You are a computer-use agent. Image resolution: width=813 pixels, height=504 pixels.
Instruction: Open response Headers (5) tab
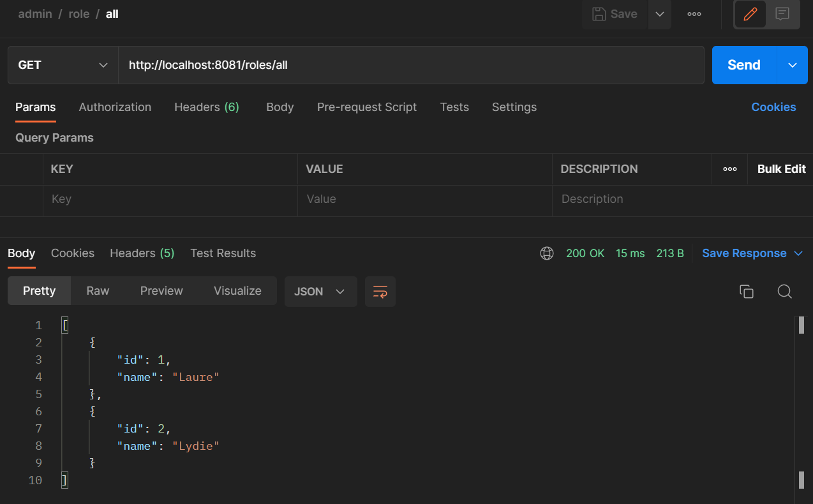click(x=142, y=253)
